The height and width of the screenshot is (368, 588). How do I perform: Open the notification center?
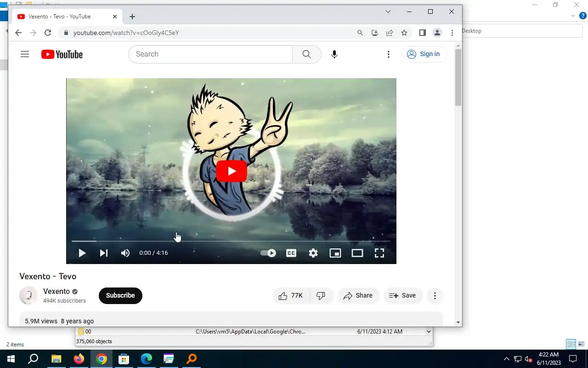click(573, 359)
